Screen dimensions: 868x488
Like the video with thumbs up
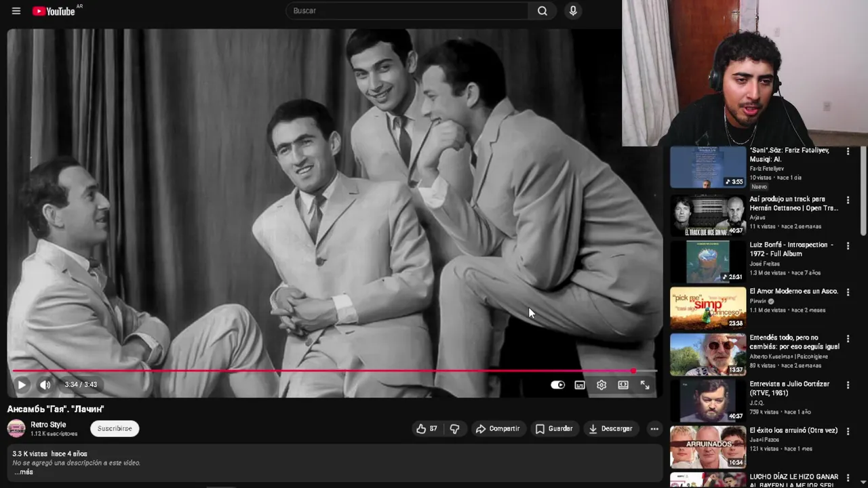point(427,428)
